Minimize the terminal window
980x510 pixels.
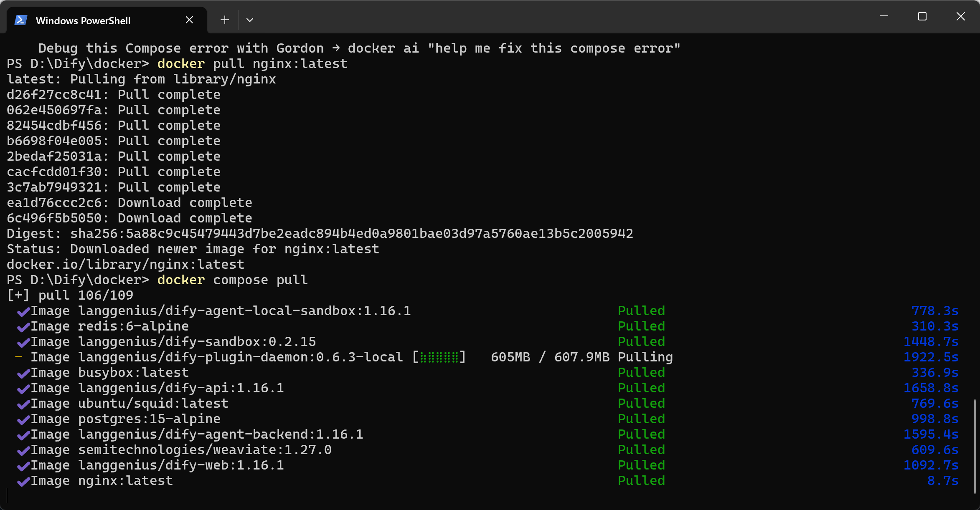(x=884, y=16)
